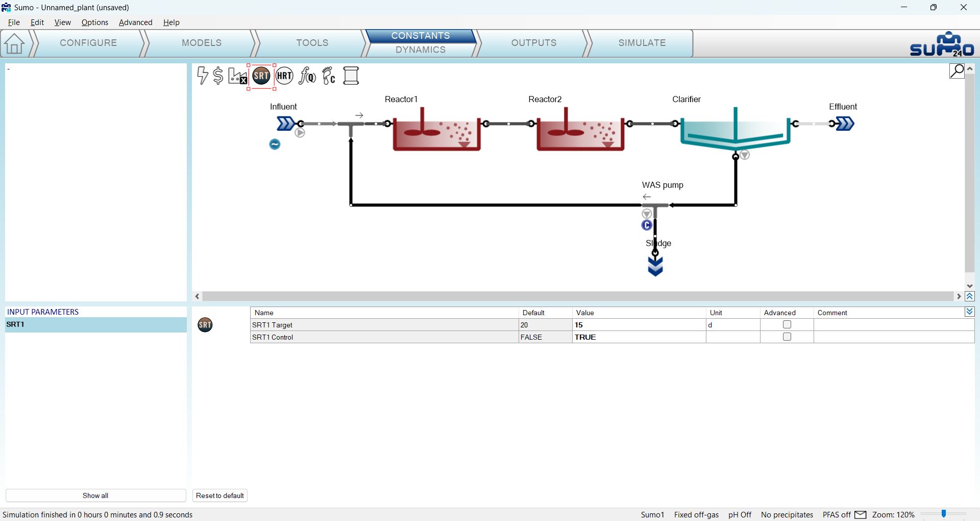Open the scroll notes icon

[x=351, y=76]
